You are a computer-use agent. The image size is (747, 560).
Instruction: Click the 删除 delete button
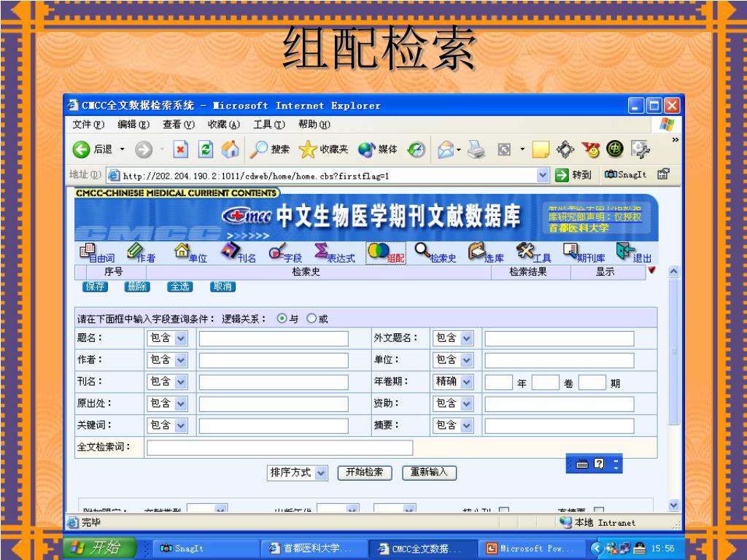click(x=137, y=287)
